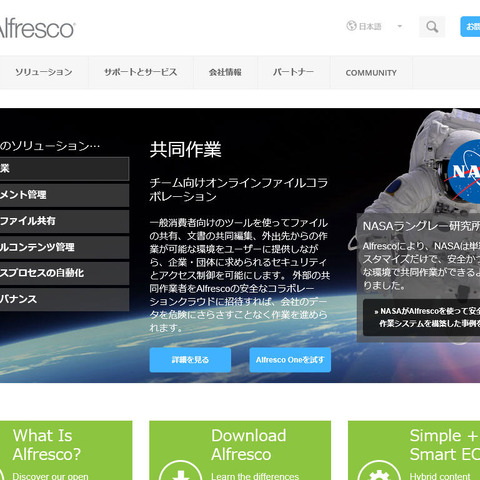Open the NASA case study link
The height and width of the screenshot is (480, 480).
[422, 317]
